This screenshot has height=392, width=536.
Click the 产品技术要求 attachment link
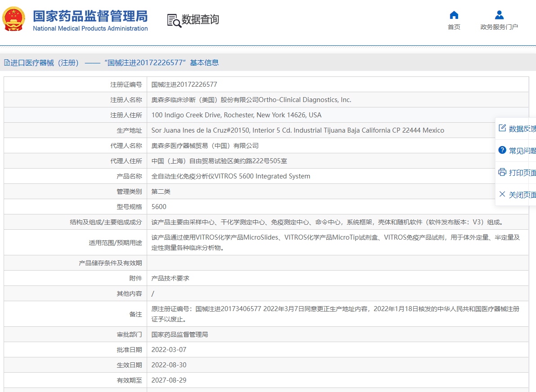point(170,278)
